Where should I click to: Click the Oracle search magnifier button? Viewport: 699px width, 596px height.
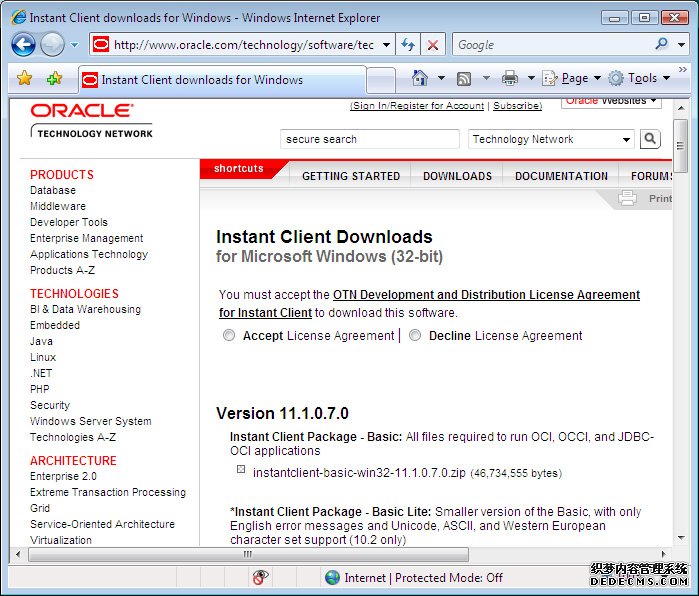(650, 139)
